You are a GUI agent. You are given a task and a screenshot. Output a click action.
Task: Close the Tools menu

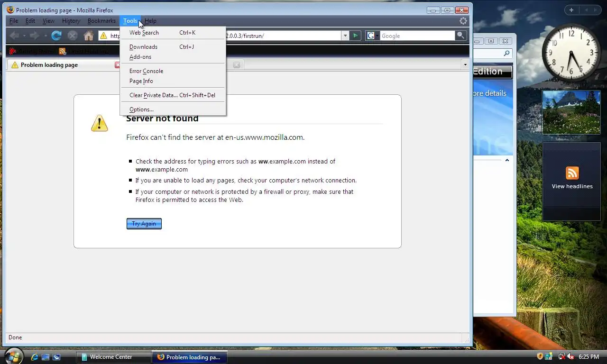point(130,21)
